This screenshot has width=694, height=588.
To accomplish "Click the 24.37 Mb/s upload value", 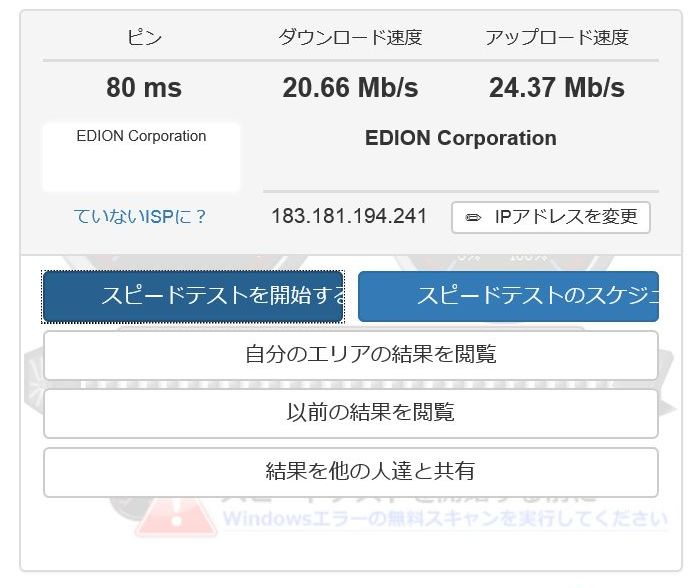I will click(x=557, y=88).
